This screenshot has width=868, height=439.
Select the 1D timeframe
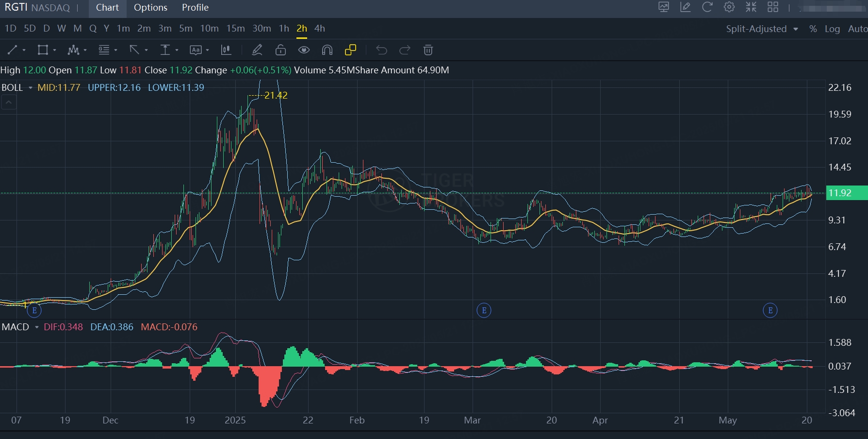(x=10, y=29)
